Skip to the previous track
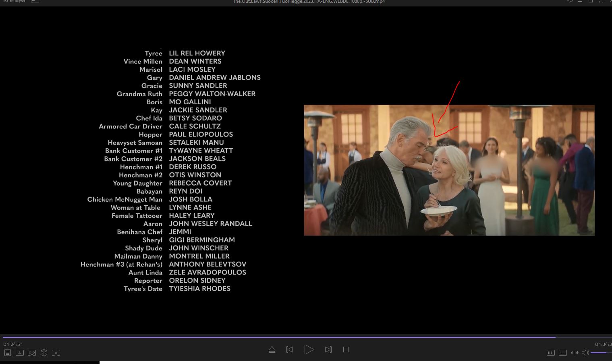The height and width of the screenshot is (364, 612). 290,350
